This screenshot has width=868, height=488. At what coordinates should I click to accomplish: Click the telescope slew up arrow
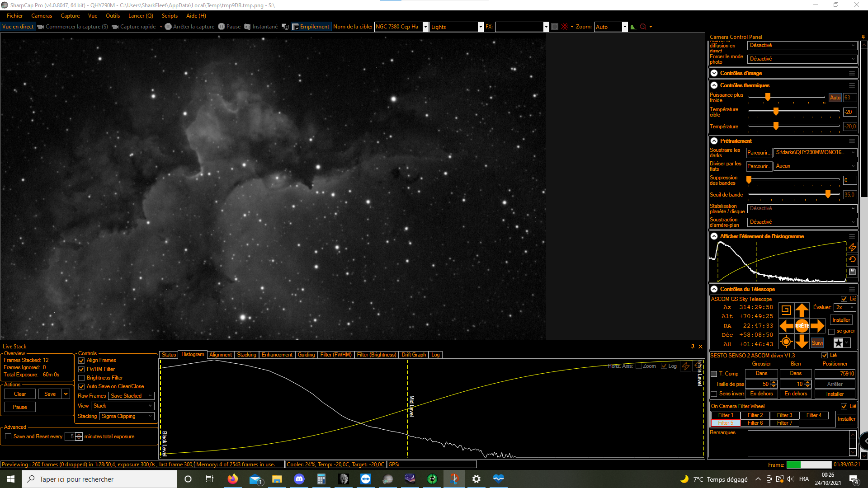(x=802, y=310)
